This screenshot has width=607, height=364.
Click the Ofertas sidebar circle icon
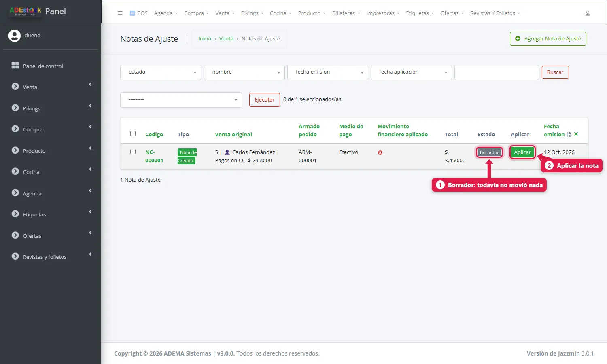(x=15, y=235)
